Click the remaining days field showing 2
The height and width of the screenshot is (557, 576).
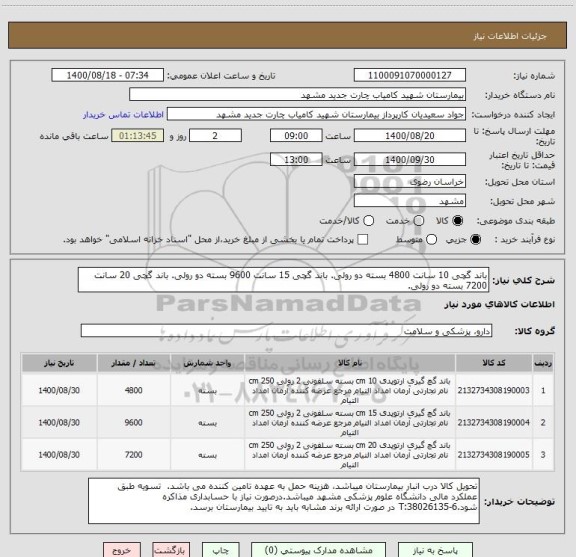[215, 136]
